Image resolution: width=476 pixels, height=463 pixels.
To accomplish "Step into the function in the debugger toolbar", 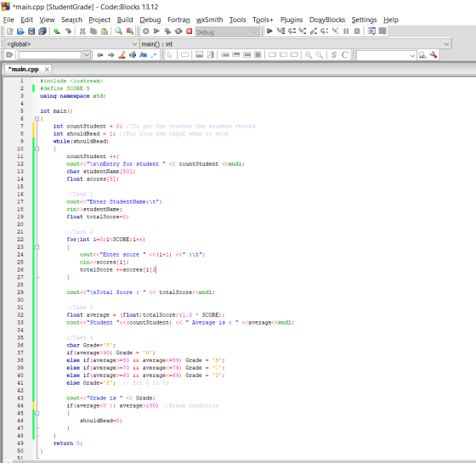I will click(x=303, y=31).
